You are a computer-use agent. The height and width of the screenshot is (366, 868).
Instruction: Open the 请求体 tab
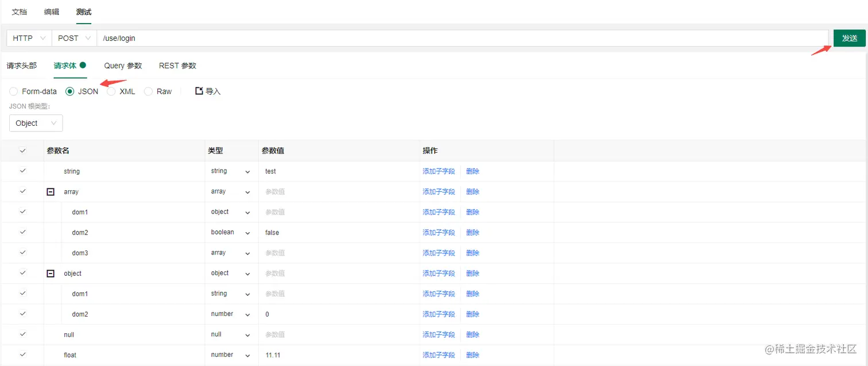coord(69,66)
